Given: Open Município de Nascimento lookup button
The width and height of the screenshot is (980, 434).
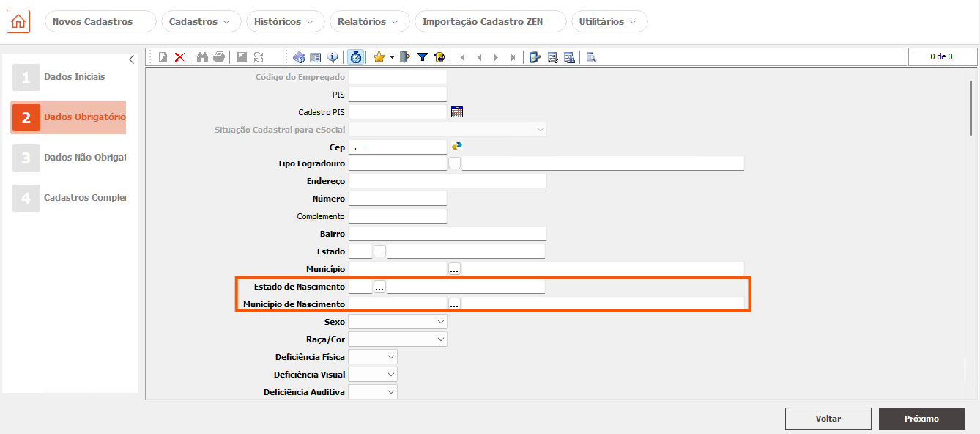Looking at the screenshot, I should 454,304.
